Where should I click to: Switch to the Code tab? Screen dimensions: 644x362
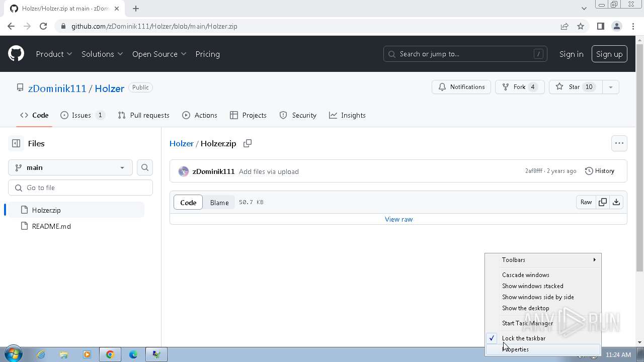tap(34, 115)
